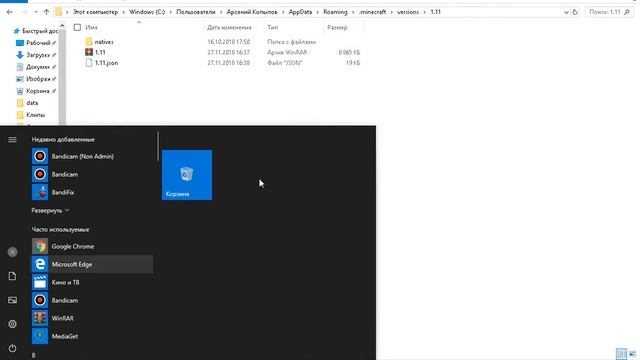Screen dimensions: 640x360
Task: Switch to details view icon
Action: click(621, 354)
